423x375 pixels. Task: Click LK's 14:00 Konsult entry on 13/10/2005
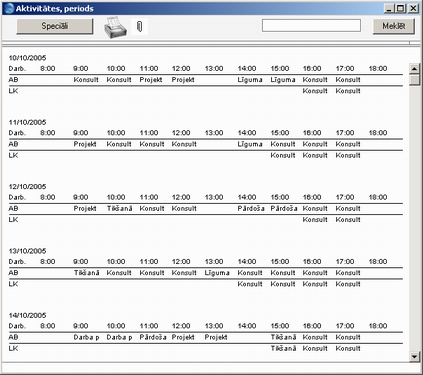point(250,284)
